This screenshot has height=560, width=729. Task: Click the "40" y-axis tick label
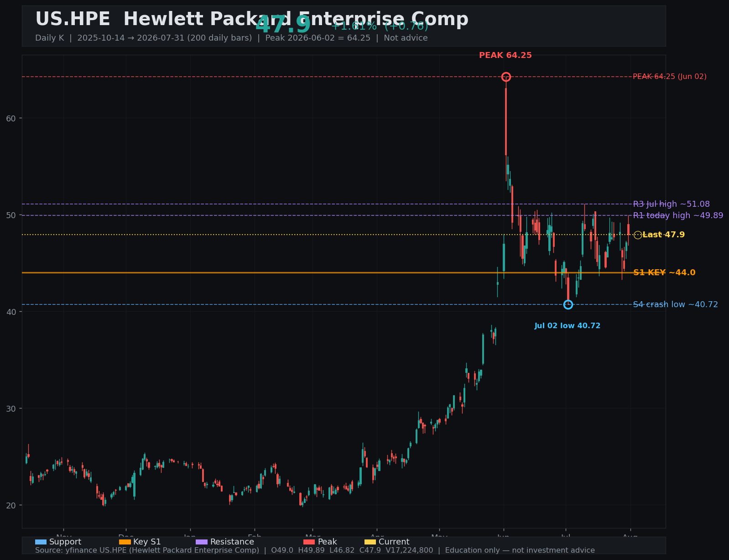[x=11, y=312]
